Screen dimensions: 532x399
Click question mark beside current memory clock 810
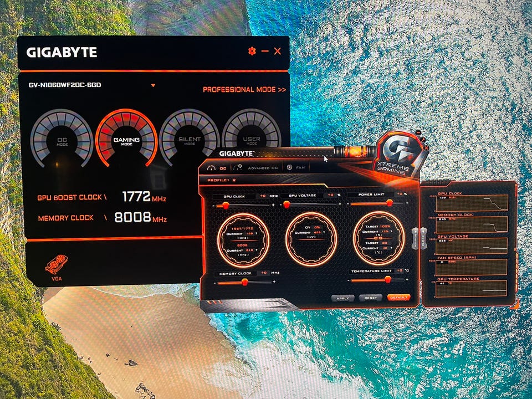pyautogui.click(x=257, y=250)
